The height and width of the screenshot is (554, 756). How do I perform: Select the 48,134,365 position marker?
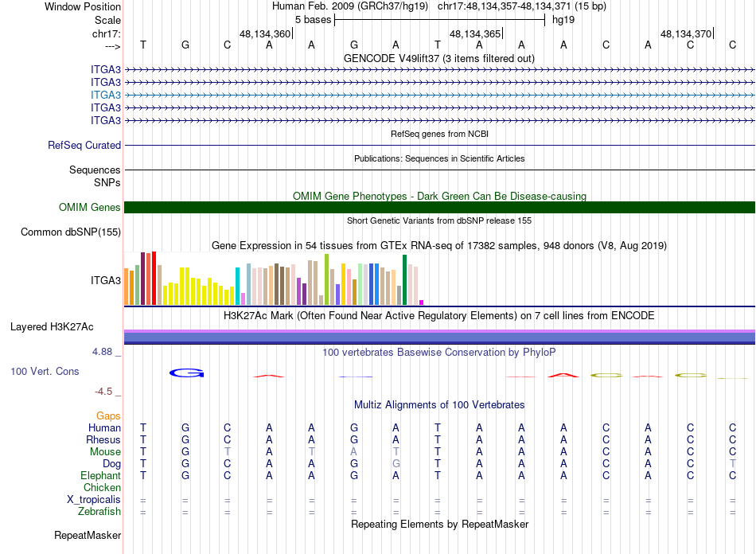475,33
